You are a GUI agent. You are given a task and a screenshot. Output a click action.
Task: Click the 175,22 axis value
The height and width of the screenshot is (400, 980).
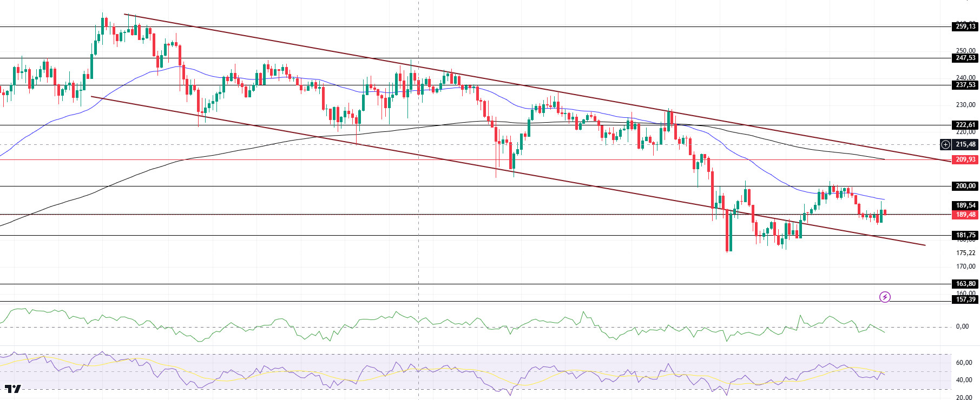coord(965,253)
